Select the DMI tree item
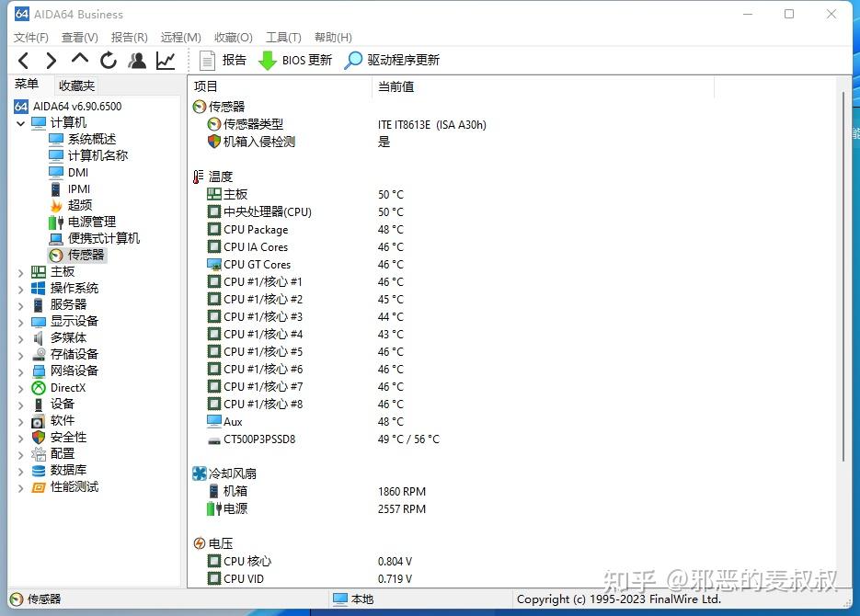 pyautogui.click(x=69, y=173)
